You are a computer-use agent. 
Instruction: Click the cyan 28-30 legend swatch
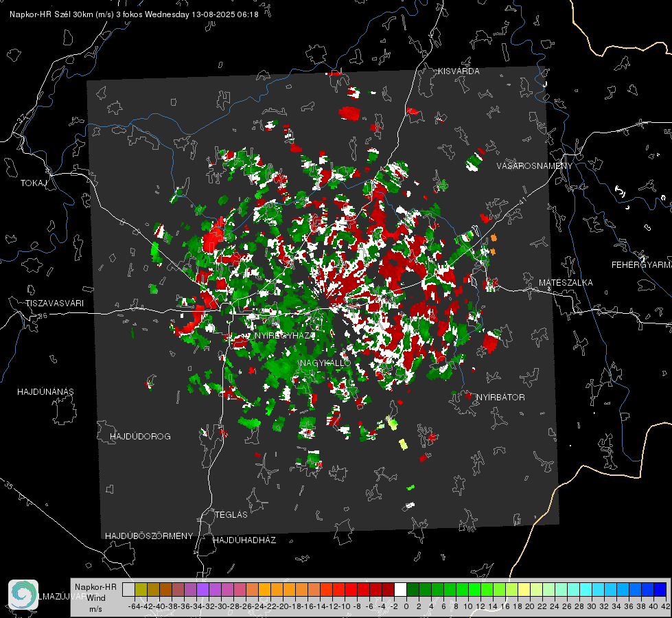pos(586,589)
